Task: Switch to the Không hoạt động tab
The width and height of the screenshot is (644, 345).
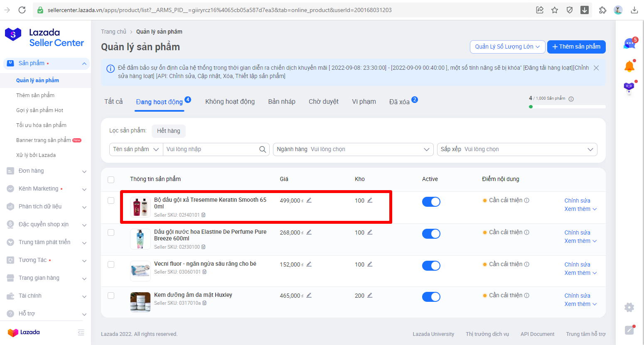Action: point(230,102)
